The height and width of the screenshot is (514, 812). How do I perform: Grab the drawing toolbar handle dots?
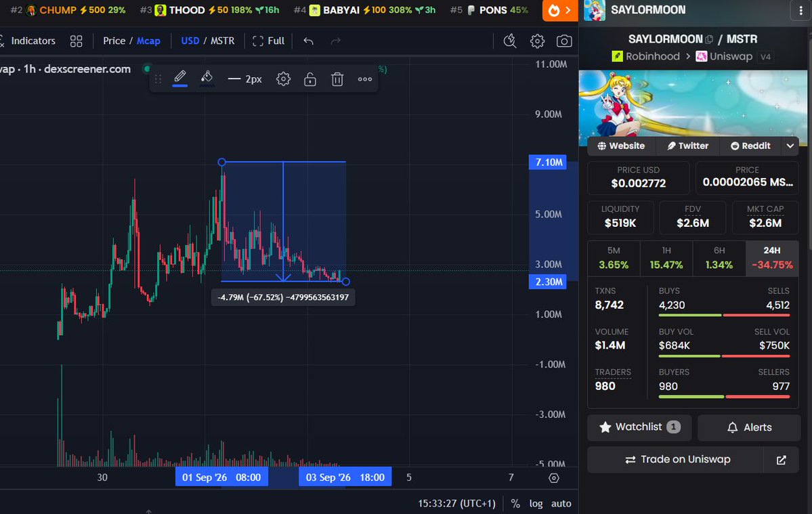(x=158, y=79)
